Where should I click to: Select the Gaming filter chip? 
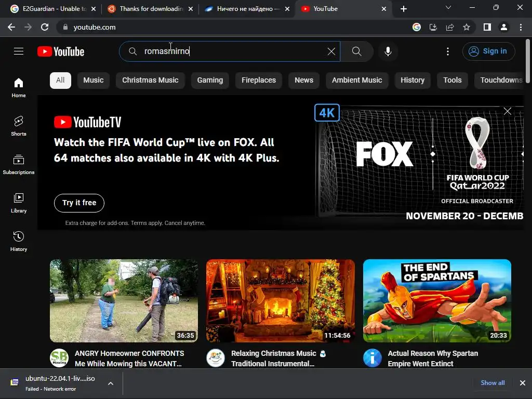tap(210, 81)
